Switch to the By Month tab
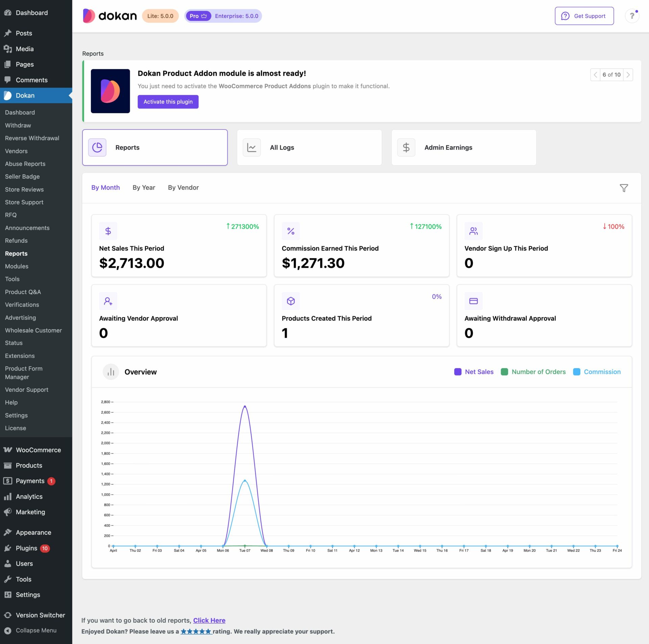The image size is (649, 644). [x=105, y=188]
